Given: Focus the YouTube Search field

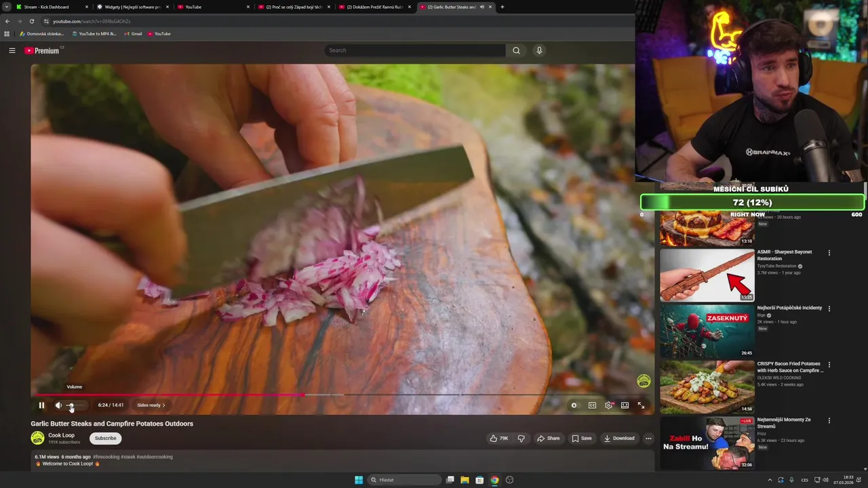Looking at the screenshot, I should [x=415, y=50].
